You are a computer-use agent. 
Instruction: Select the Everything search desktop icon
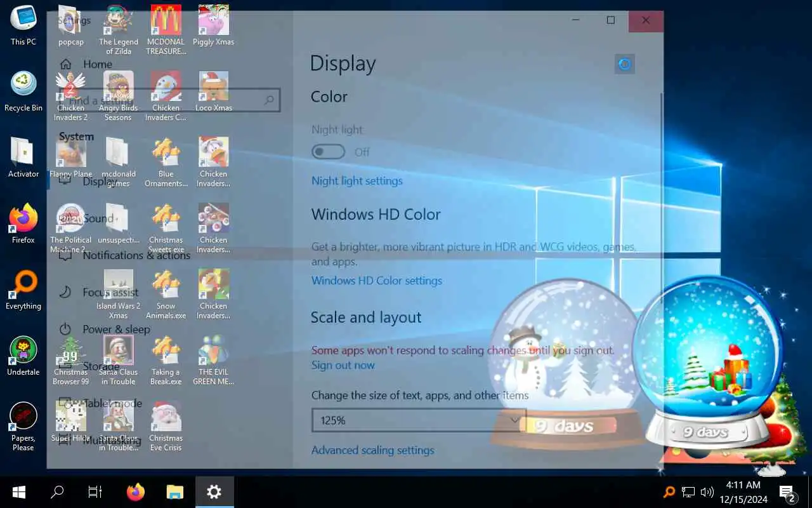(x=23, y=290)
